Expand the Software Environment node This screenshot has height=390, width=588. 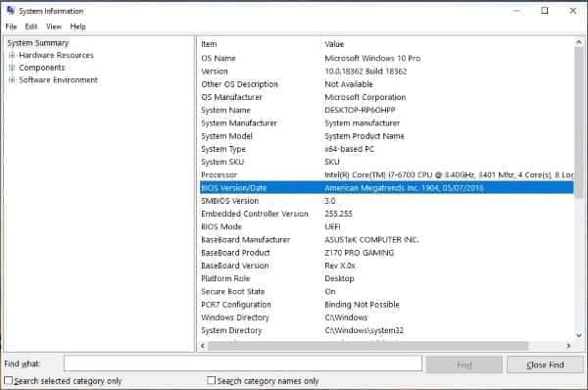12,80
